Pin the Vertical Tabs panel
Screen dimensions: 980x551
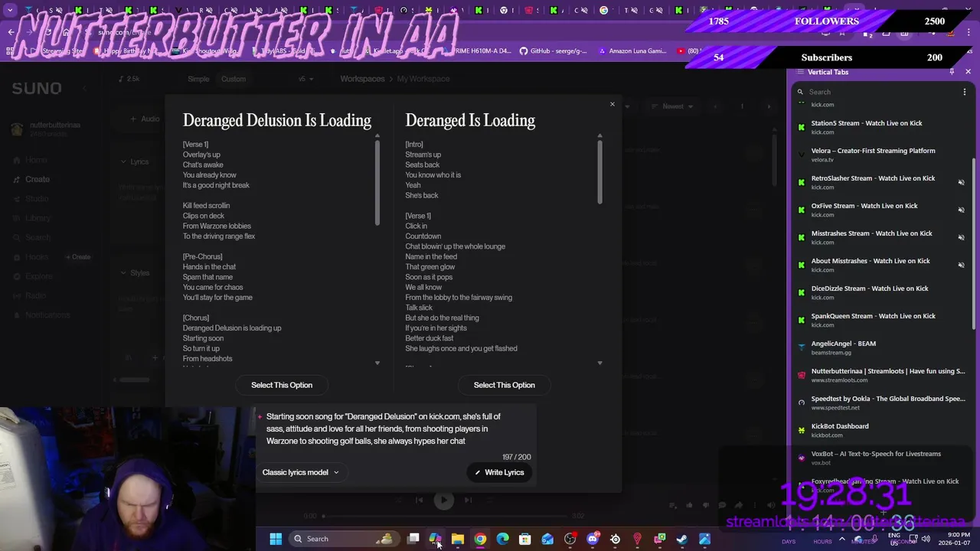tap(952, 72)
